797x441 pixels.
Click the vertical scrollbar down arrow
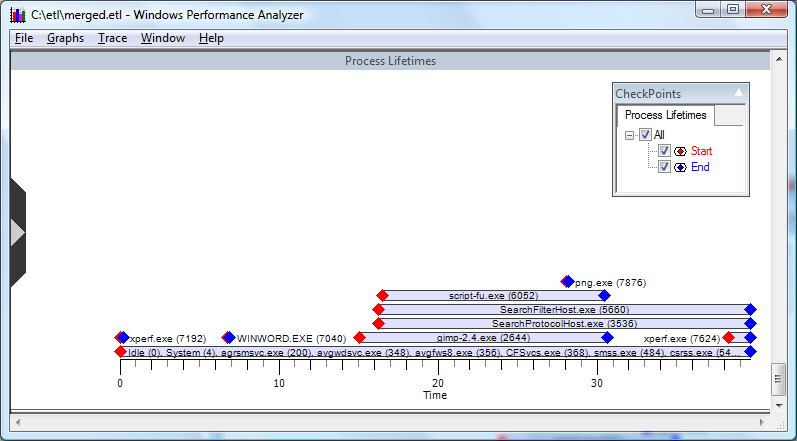[x=779, y=405]
